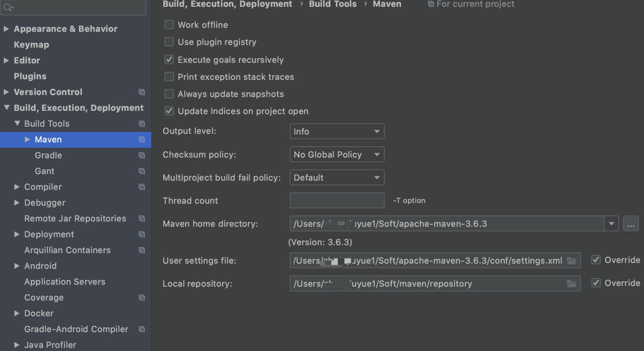Uncheck Execute goals recursively
Image resolution: width=644 pixels, height=351 pixels.
pyautogui.click(x=169, y=60)
